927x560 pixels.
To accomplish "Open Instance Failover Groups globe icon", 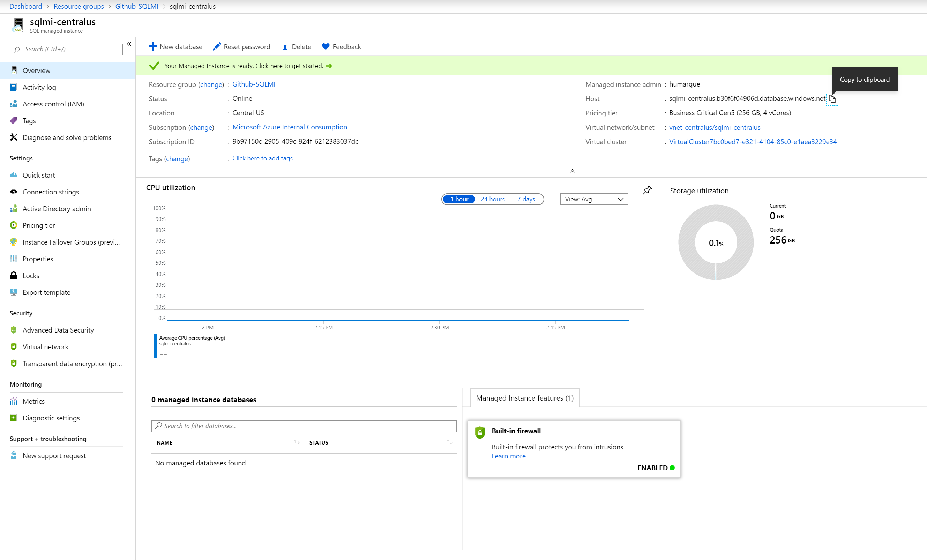I will (x=14, y=242).
